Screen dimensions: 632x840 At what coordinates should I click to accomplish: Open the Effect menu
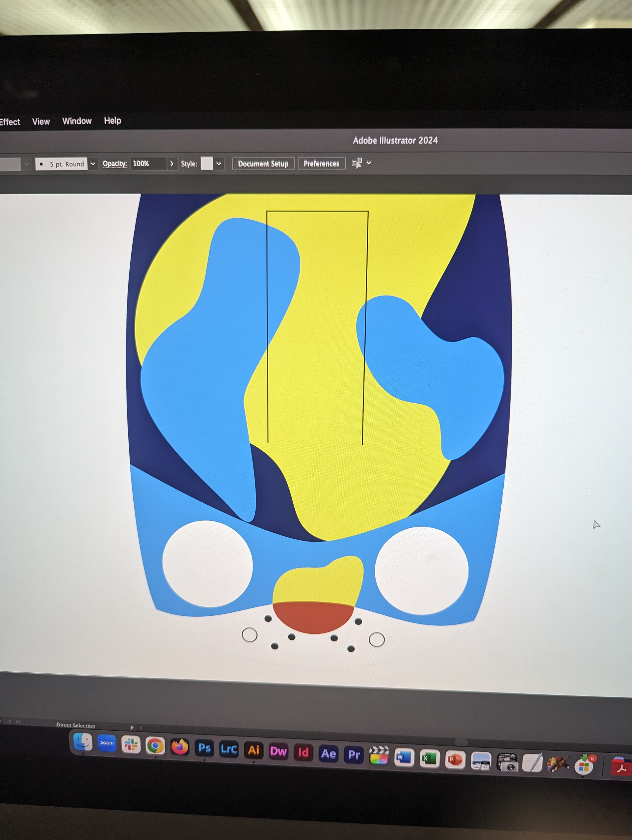10,122
